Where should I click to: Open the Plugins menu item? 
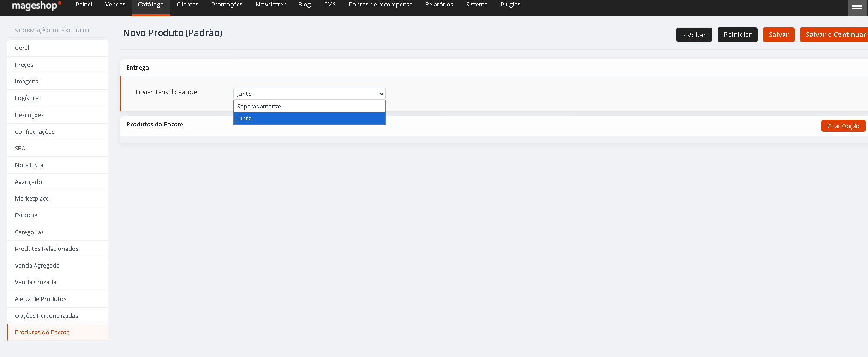510,5
